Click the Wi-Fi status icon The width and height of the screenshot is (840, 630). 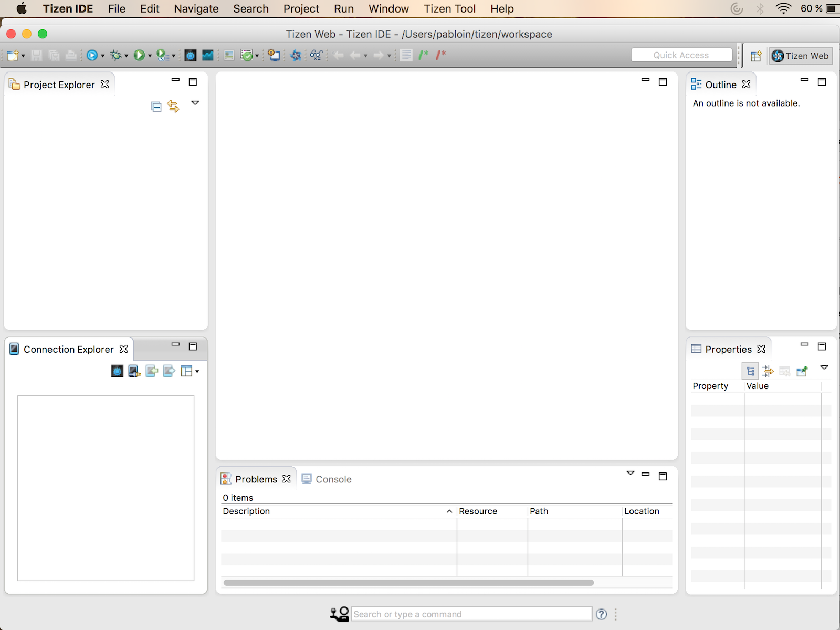[783, 9]
